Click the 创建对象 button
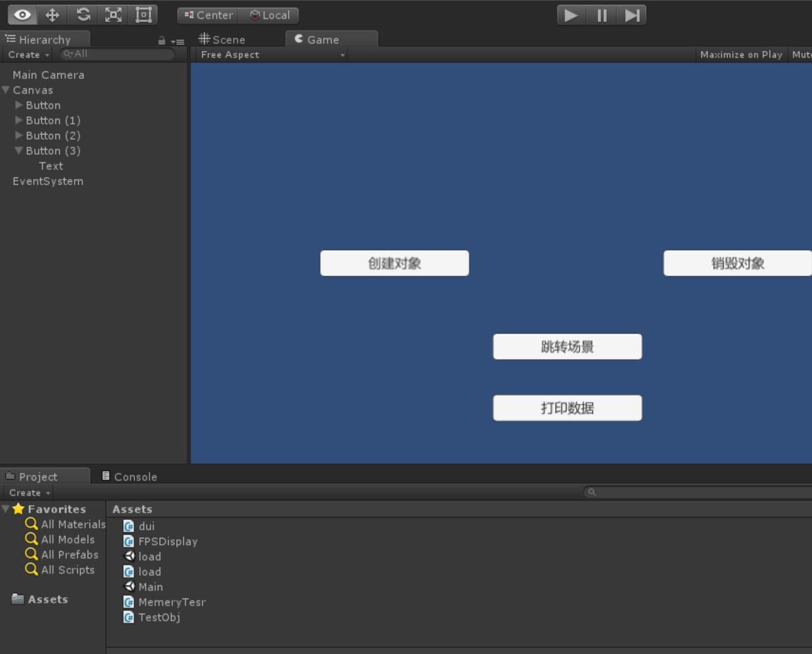This screenshot has height=654, width=812. pos(395,263)
